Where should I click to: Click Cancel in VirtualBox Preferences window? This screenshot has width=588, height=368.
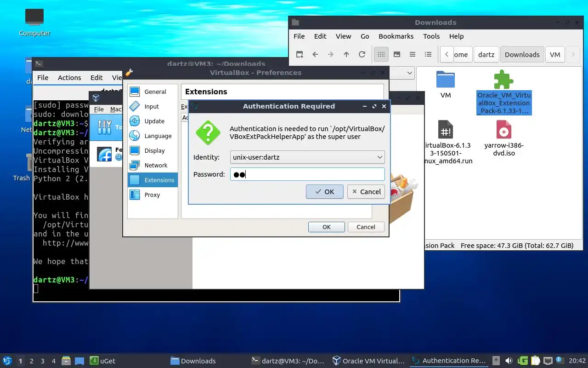click(x=366, y=227)
